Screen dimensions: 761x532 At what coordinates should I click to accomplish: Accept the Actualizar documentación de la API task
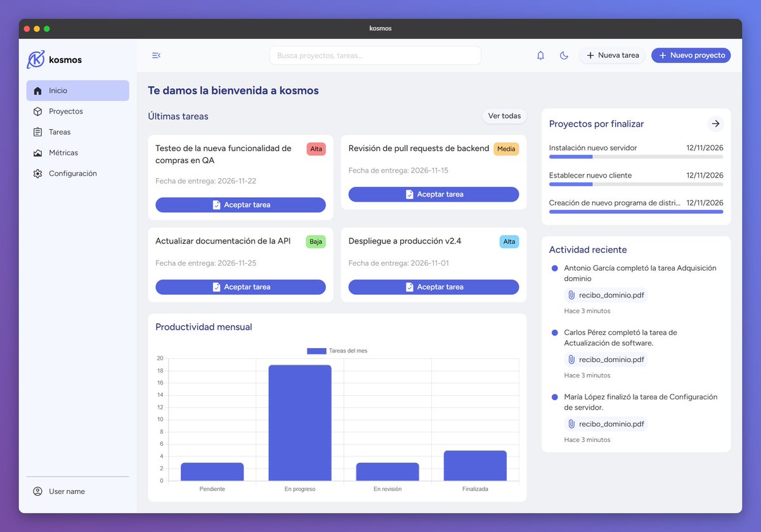pos(240,287)
